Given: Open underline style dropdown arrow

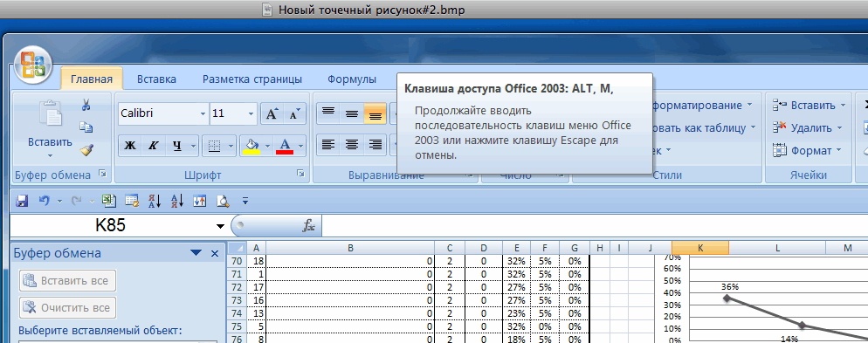Looking at the screenshot, I should click(193, 146).
